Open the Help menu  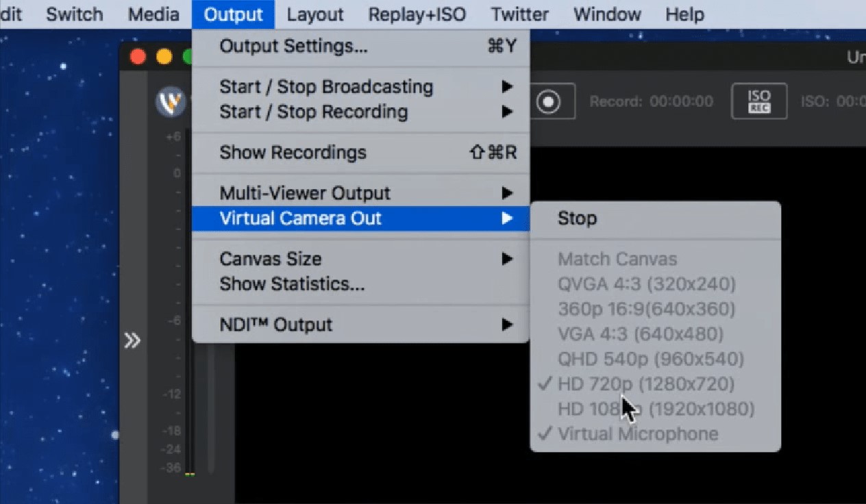click(x=684, y=14)
